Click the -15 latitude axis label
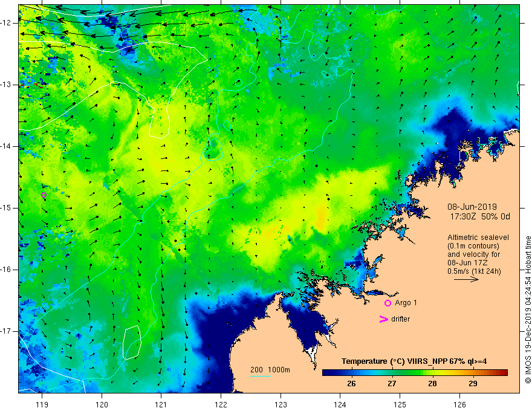 [x=7, y=208]
